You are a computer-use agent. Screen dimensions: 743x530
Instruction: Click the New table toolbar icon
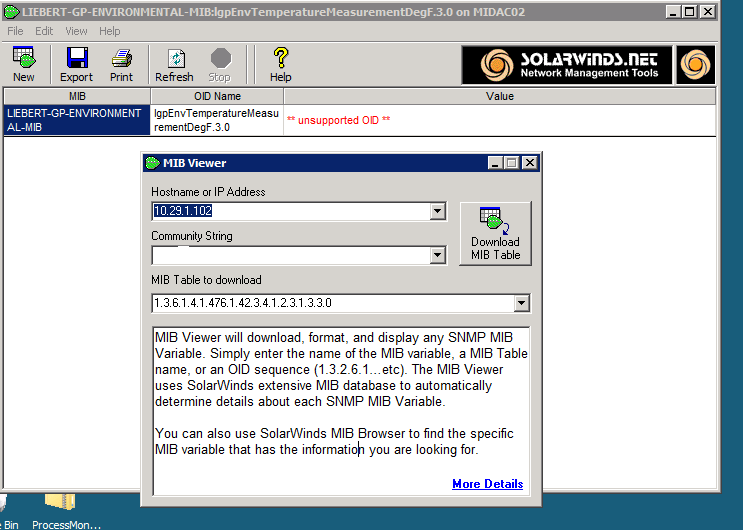[x=24, y=64]
